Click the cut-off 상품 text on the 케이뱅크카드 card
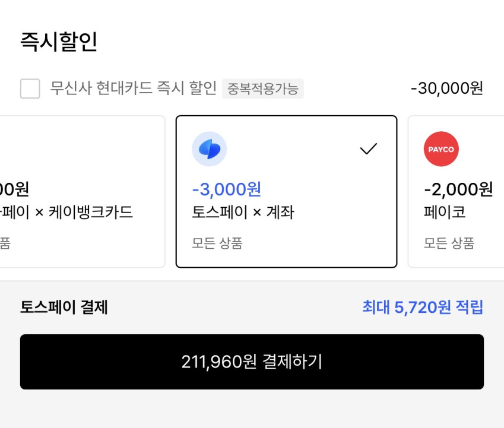The height and width of the screenshot is (428, 504). pos(5,243)
